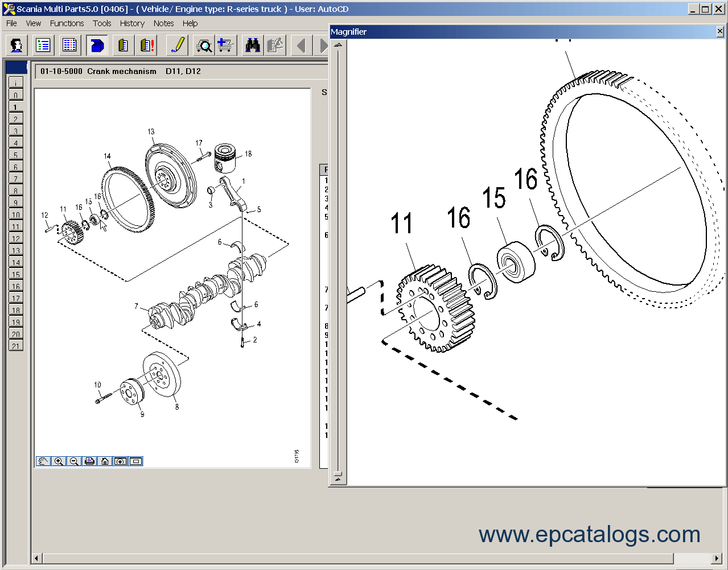Open the magnifier search cart icon
Screen dimensions: 728x570
(x=204, y=46)
